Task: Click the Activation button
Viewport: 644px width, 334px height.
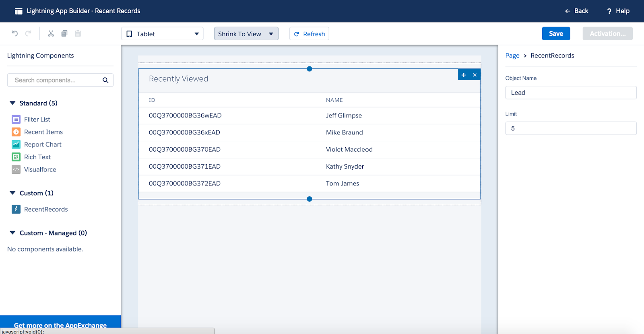Action: click(x=608, y=33)
